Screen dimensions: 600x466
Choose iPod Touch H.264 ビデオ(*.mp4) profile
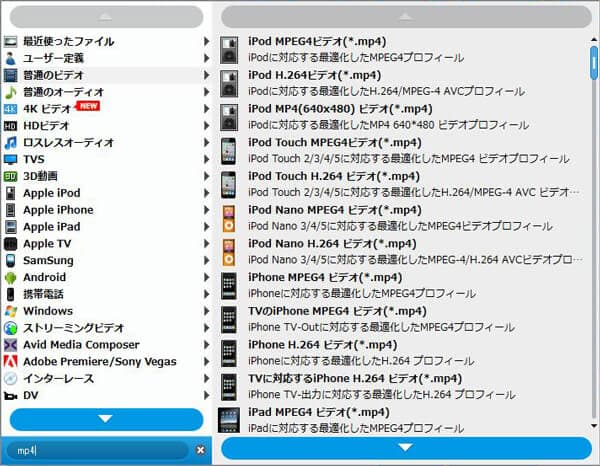pos(402,185)
